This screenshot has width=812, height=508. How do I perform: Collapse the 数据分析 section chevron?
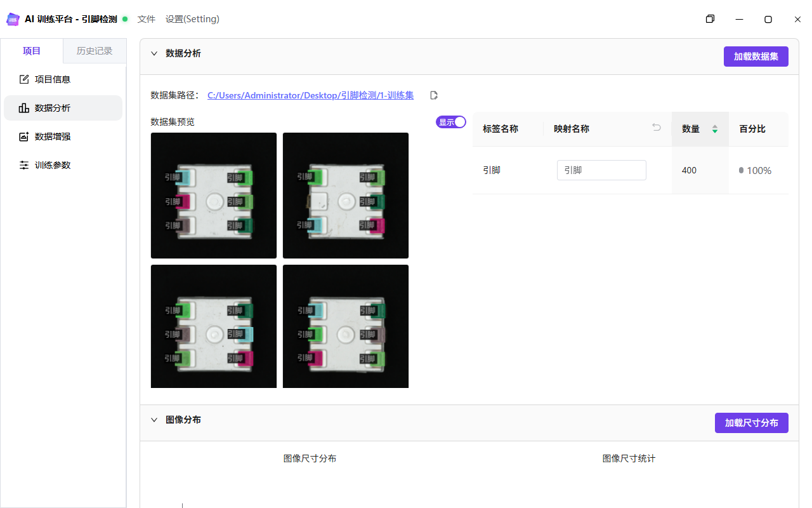click(x=154, y=53)
